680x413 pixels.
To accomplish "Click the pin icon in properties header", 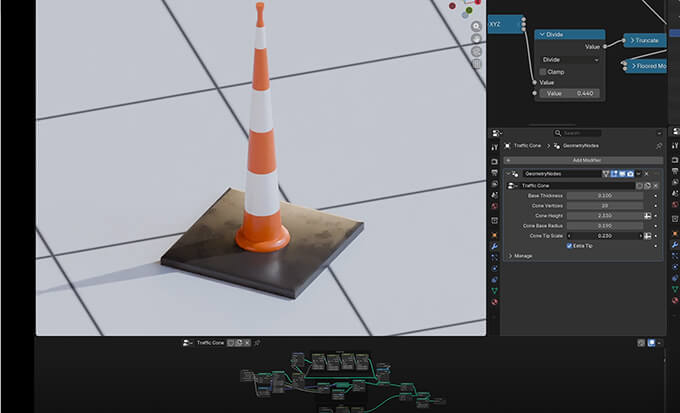I will 659,145.
